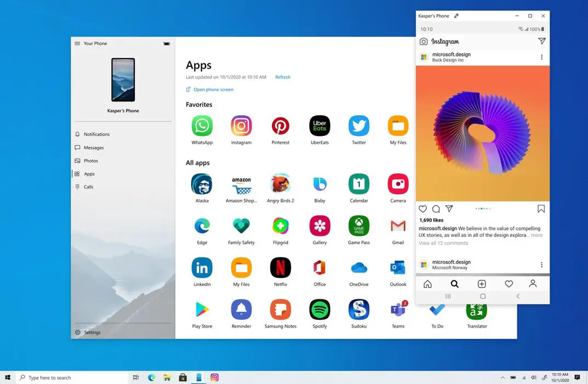Open the OneDrive app
This screenshot has height=384, width=588.
[359, 268]
